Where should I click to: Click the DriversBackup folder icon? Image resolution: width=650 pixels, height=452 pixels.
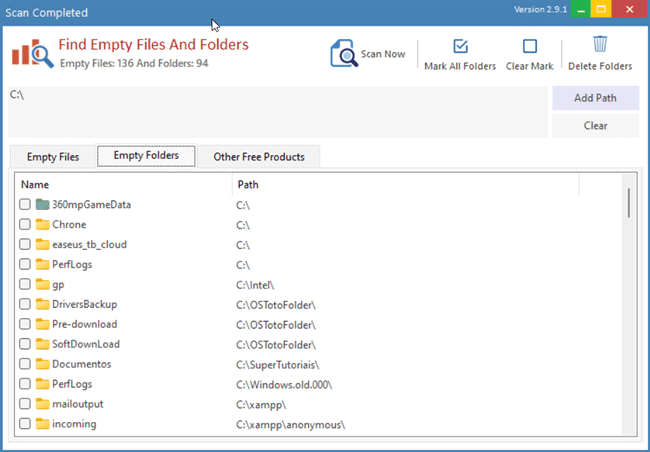click(42, 304)
